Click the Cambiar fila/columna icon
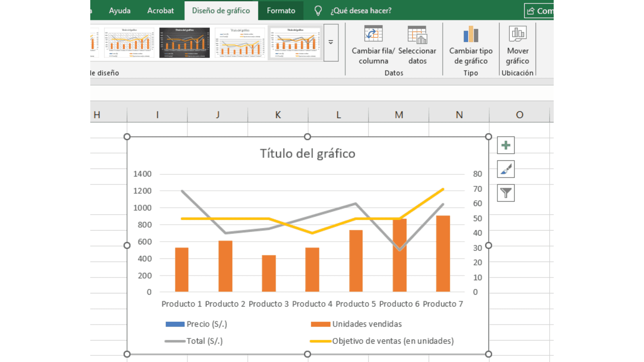The image size is (644, 362). [x=373, y=34]
